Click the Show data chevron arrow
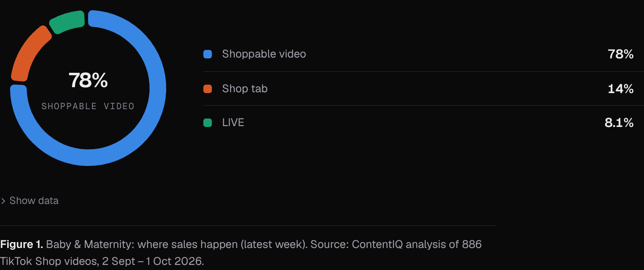Image resolution: width=644 pixels, height=270 pixels. (x=3, y=201)
